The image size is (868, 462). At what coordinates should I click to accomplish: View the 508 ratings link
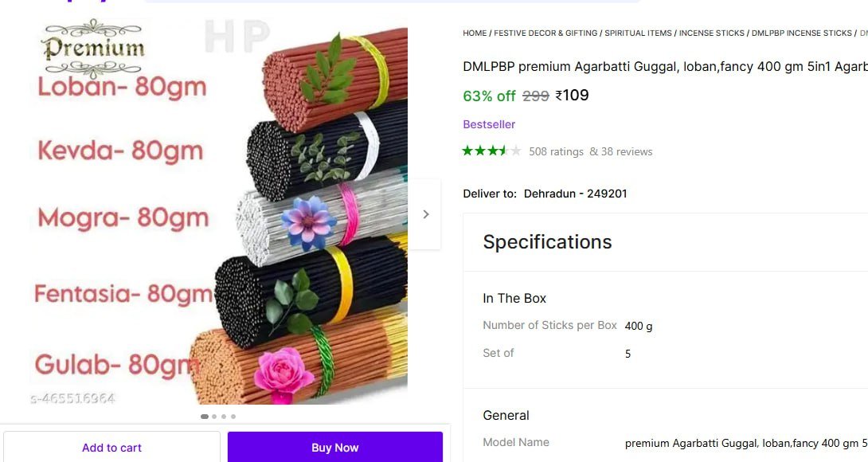click(x=556, y=151)
